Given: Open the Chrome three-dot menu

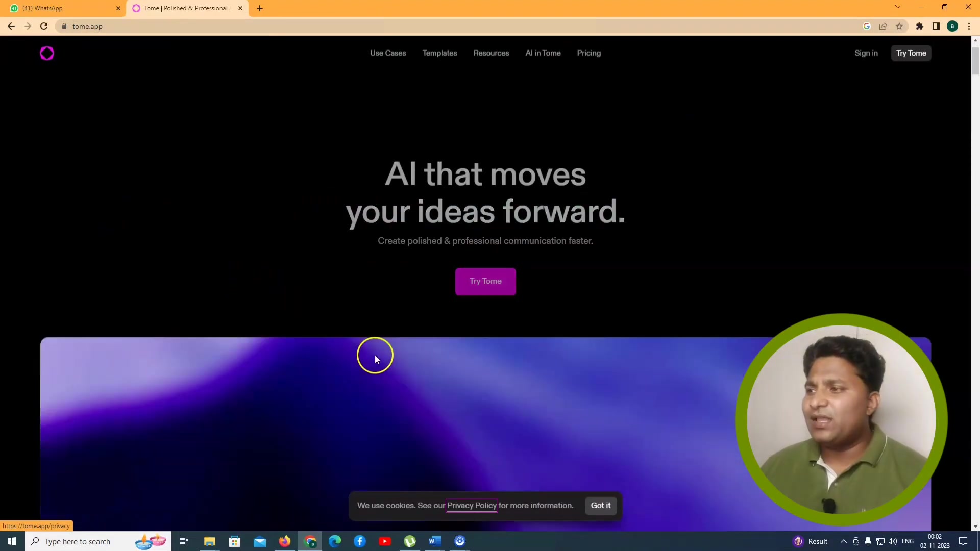Looking at the screenshot, I should point(969,26).
